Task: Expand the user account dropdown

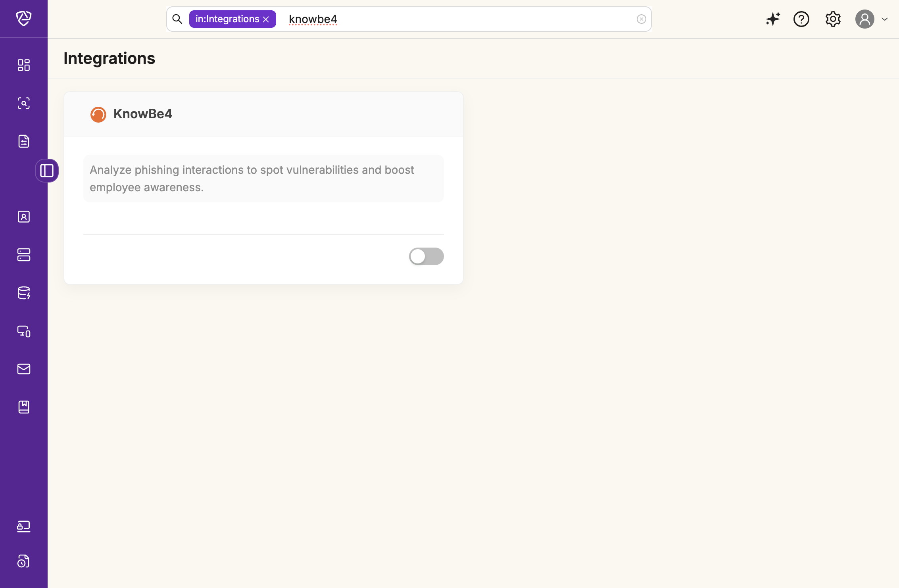Action: click(885, 19)
